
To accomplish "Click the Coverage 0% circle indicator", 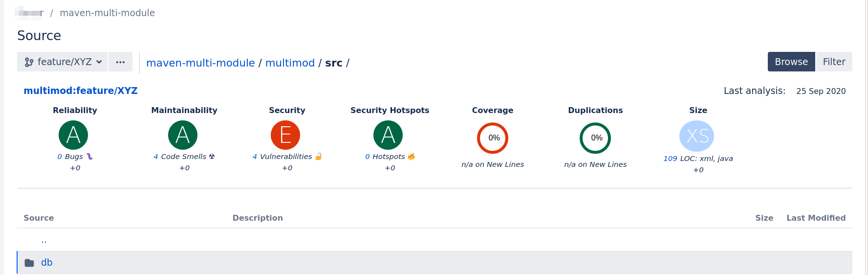I will [x=493, y=138].
